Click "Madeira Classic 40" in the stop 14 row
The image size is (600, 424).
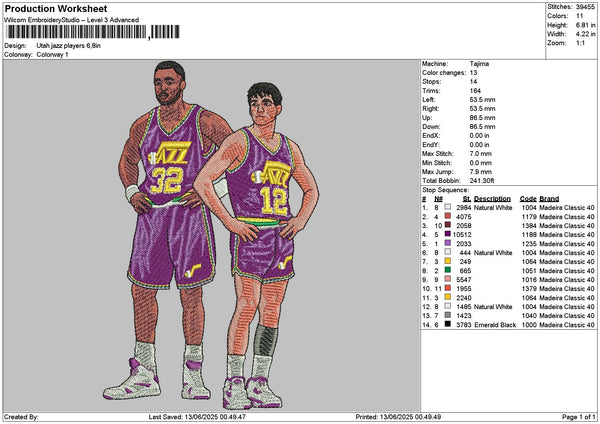pos(567,325)
